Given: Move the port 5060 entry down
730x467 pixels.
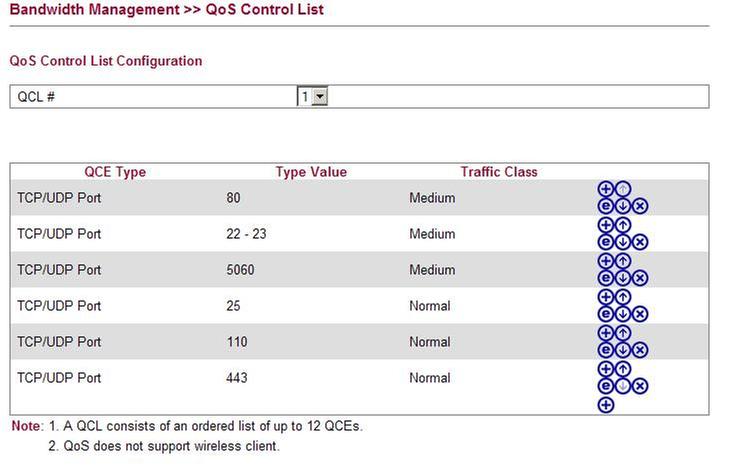Looking at the screenshot, I should click(622, 278).
